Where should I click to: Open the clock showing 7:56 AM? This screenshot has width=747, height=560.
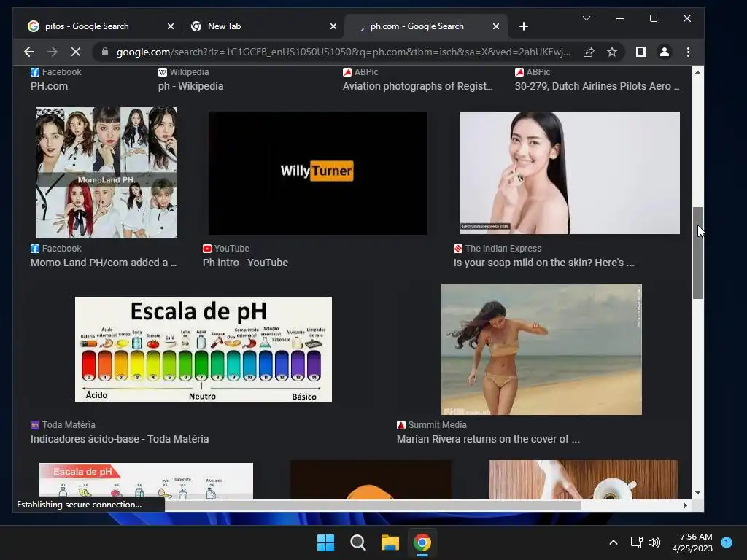coord(693,542)
